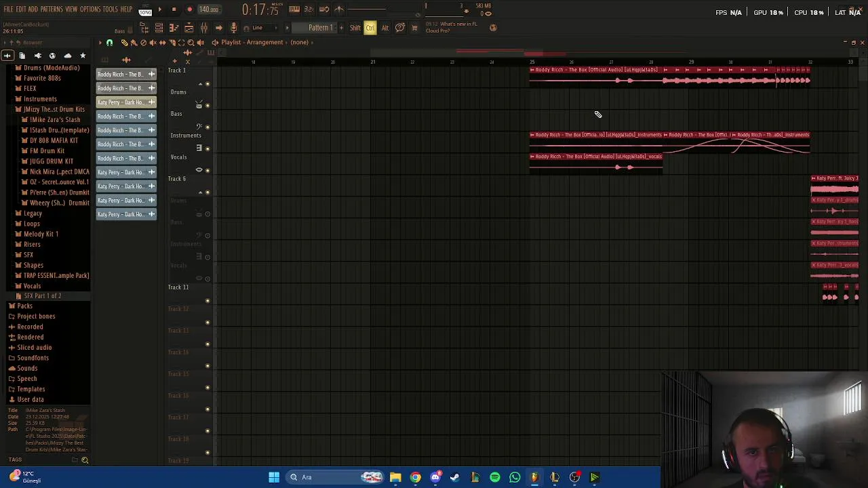Image resolution: width=868 pixels, height=488 pixels.
Task: Expand the Instruments browser folder
Action: (x=36, y=99)
